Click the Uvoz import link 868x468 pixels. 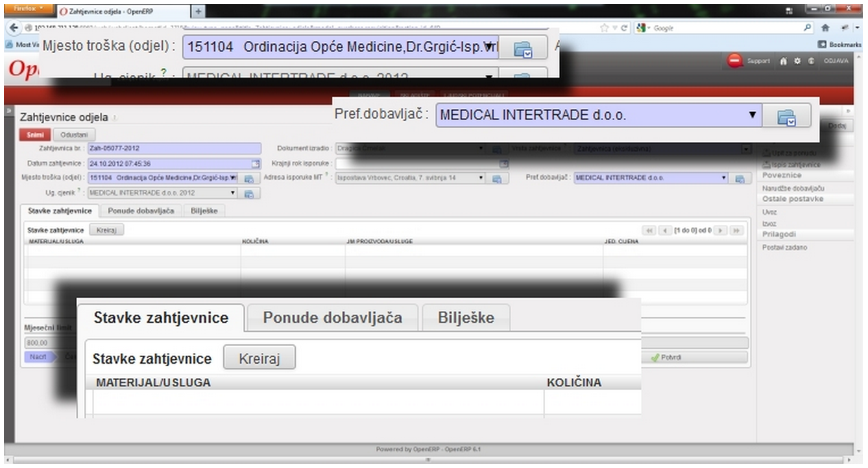(x=769, y=212)
